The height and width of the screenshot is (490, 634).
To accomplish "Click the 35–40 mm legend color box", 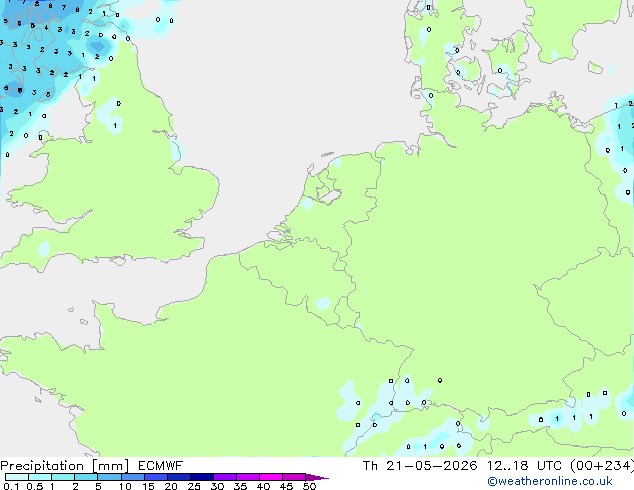I will (248, 477).
